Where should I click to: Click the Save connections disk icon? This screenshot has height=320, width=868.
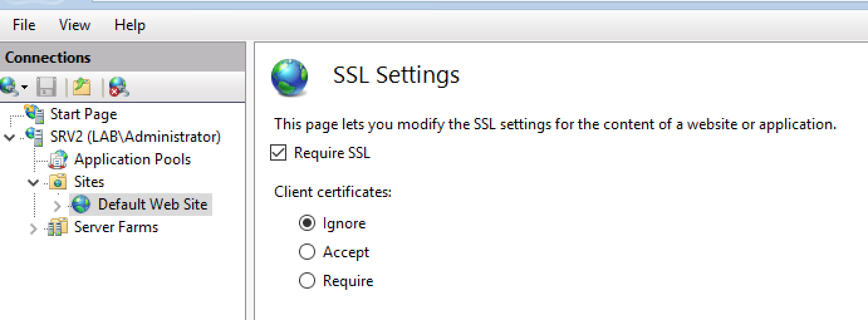coord(46,87)
